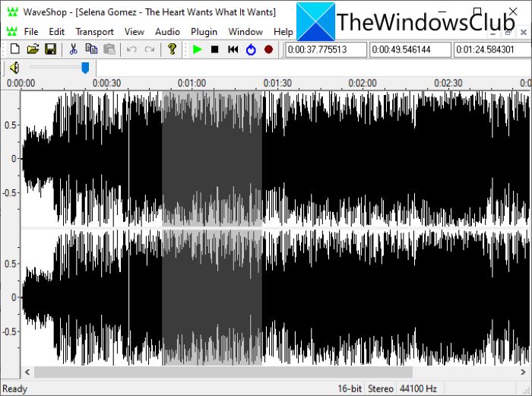This screenshot has height=396, width=532.
Task: Click the Stereo status bar entry
Action: 380,388
